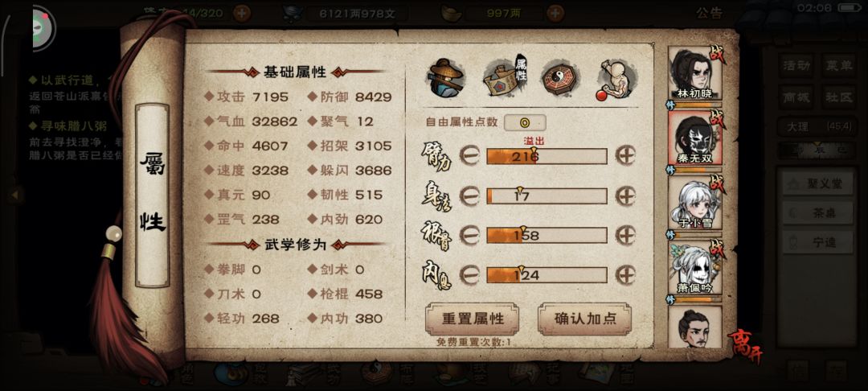Increase 内息 with the plus button
The height and width of the screenshot is (391, 868).
(x=625, y=274)
